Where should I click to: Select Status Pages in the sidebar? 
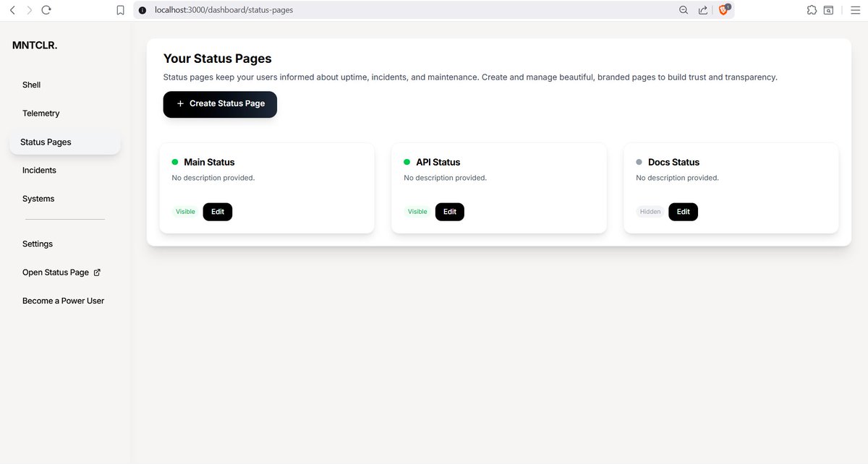pyautogui.click(x=65, y=142)
